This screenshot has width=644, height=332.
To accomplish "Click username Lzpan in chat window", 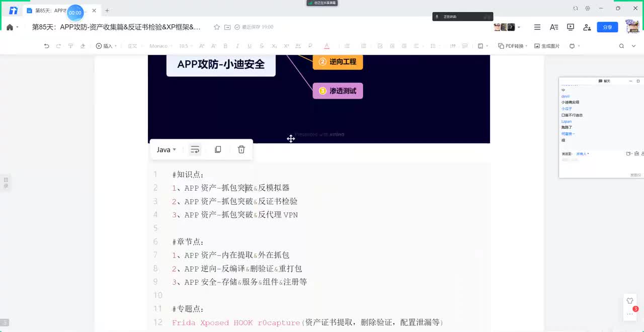I will click(567, 122).
